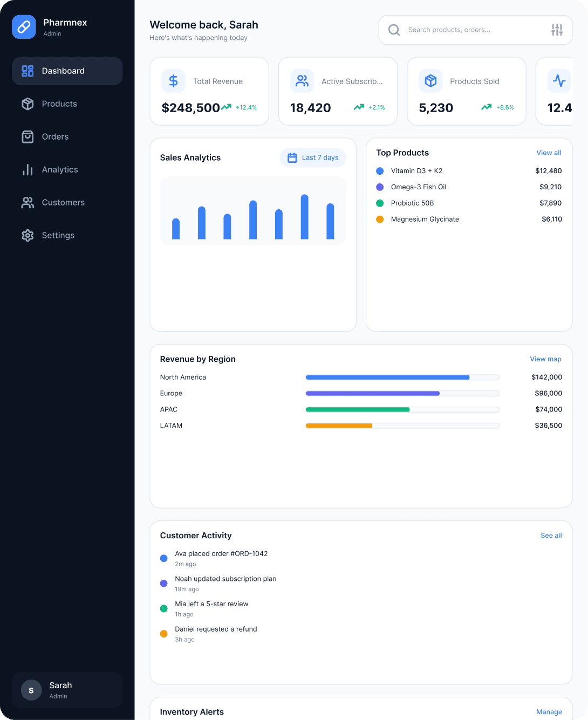
Task: Click the APAC region label
Action: point(169,409)
